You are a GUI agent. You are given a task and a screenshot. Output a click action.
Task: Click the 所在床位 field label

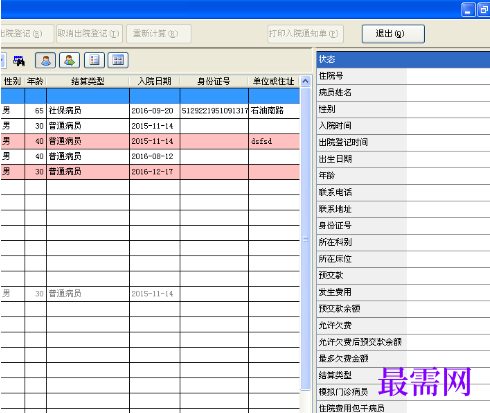335,259
